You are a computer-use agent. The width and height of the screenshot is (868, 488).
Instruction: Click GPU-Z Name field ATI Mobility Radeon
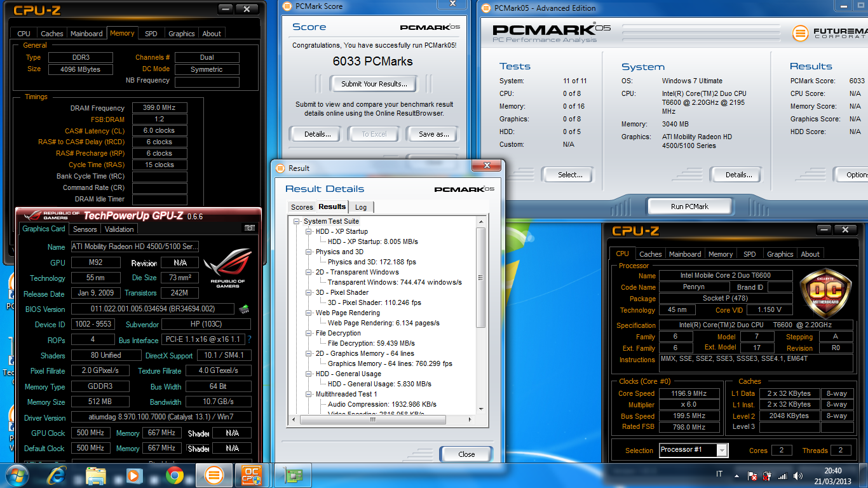coord(135,247)
